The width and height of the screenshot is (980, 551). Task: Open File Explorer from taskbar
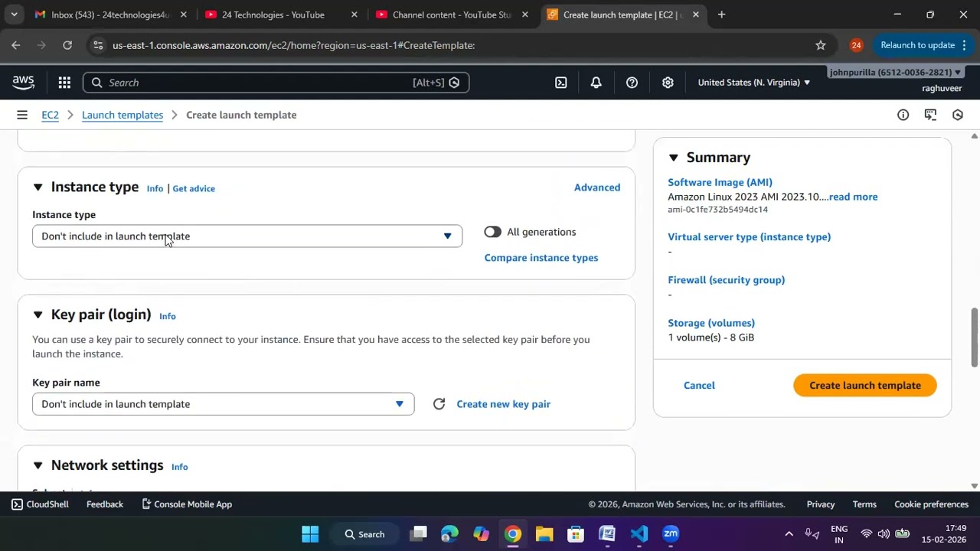click(x=544, y=534)
